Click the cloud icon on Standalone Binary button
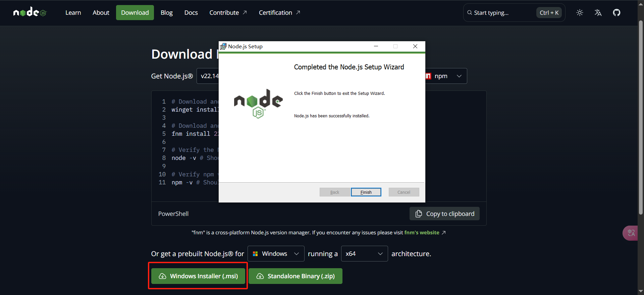Image resolution: width=644 pixels, height=295 pixels. (260, 276)
